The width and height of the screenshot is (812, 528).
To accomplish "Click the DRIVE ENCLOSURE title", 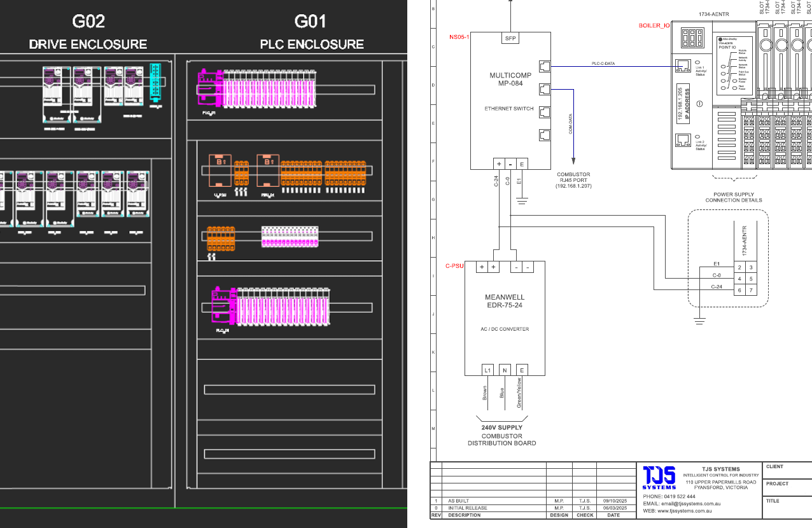I will point(88,45).
